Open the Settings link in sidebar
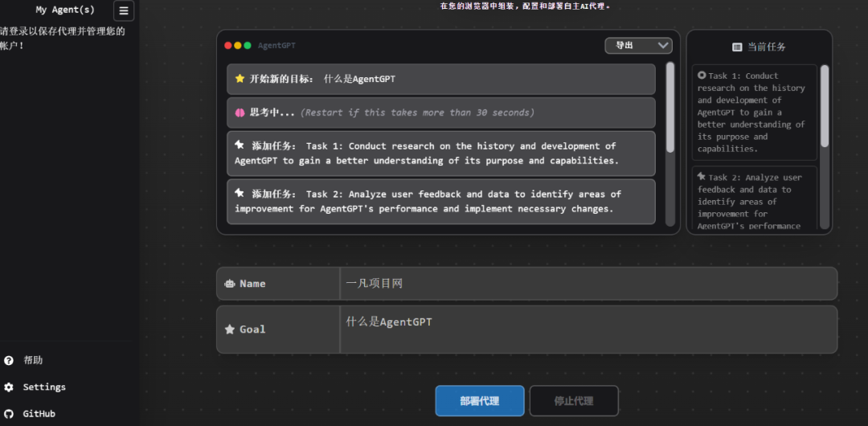The width and height of the screenshot is (868, 426). click(44, 387)
